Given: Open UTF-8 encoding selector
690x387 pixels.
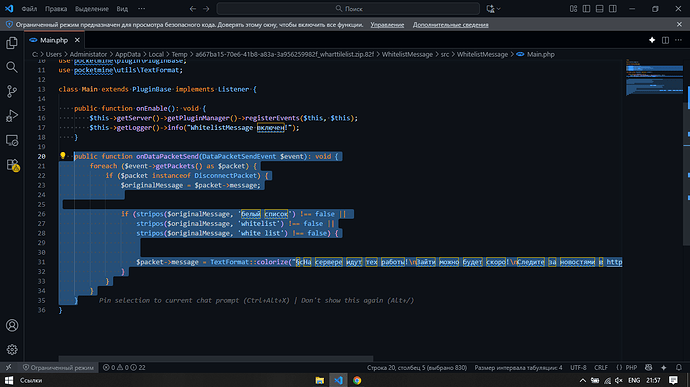Looking at the screenshot, I should pyautogui.click(x=578, y=367).
